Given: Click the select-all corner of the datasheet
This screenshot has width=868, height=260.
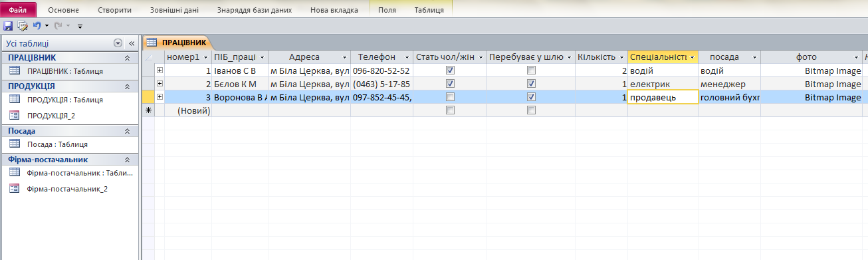Looking at the screenshot, I should coord(148,57).
